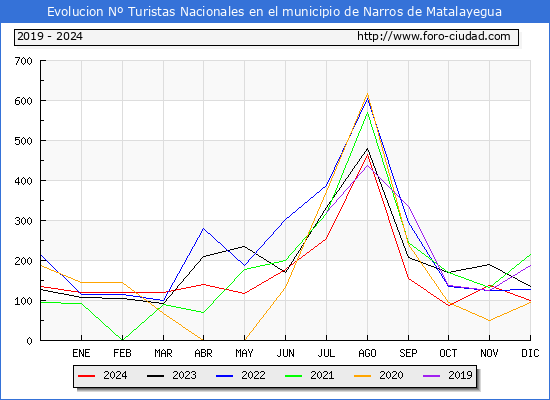Open the http://www.foro-ciudad.com link text
Screen dimensions: 550x400
pyautogui.click(x=434, y=36)
